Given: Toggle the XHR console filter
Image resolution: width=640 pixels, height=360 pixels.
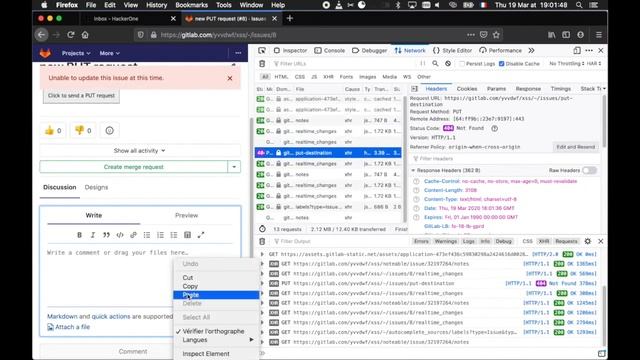Looking at the screenshot, I should pos(544,241).
